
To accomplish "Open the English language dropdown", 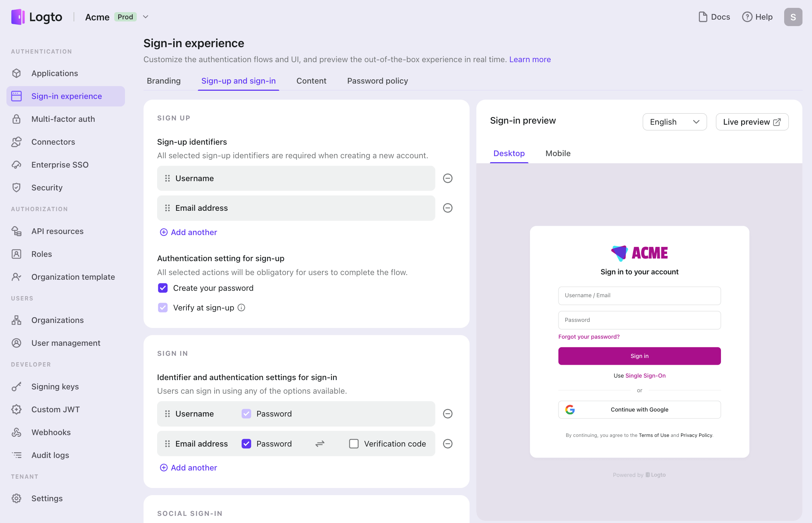I will (674, 122).
